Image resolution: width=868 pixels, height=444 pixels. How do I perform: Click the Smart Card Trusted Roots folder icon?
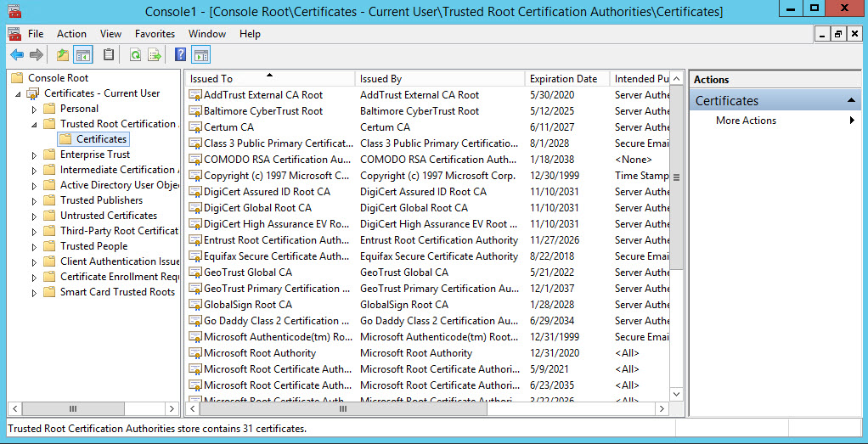[50, 292]
